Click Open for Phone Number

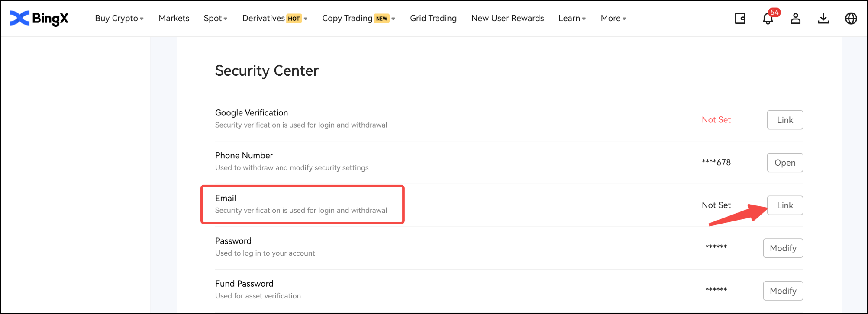(x=784, y=163)
